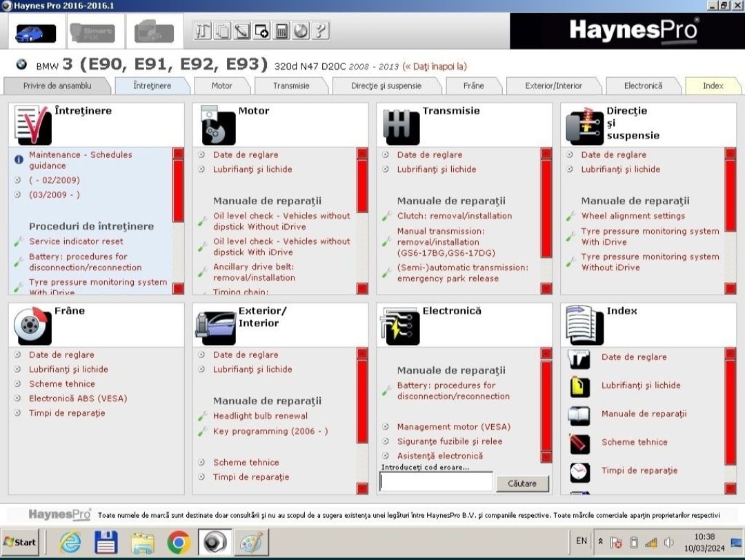Open the Întreţinere tab
This screenshot has width=745, height=560.
(152, 86)
